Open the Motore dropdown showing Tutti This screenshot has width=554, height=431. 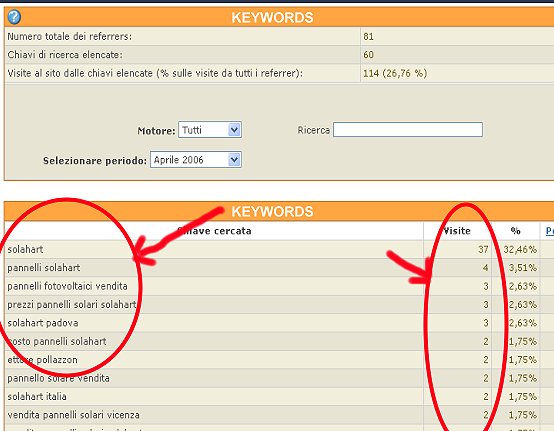(x=210, y=130)
